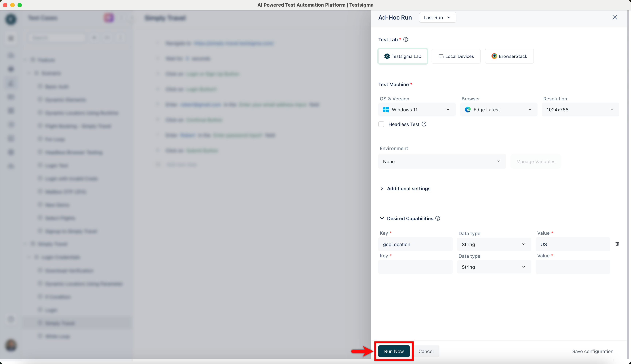Click the Test Machine section label
The image size is (631, 364).
coord(393,85)
